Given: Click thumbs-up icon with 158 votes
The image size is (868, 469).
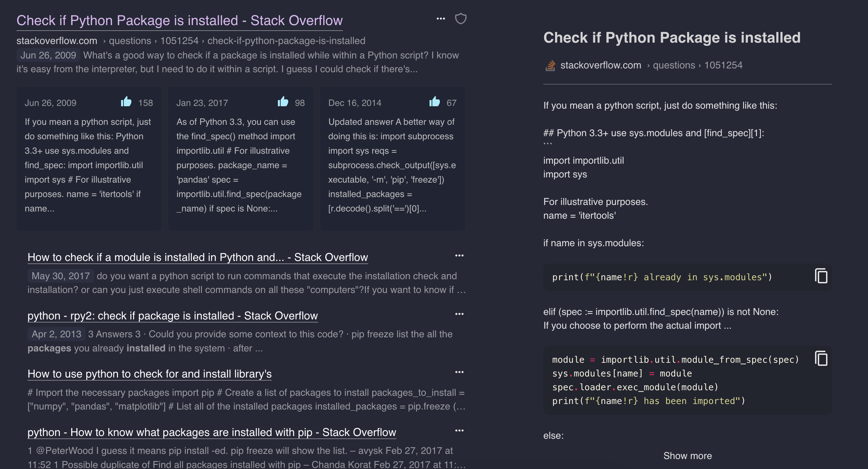Looking at the screenshot, I should point(126,102).
